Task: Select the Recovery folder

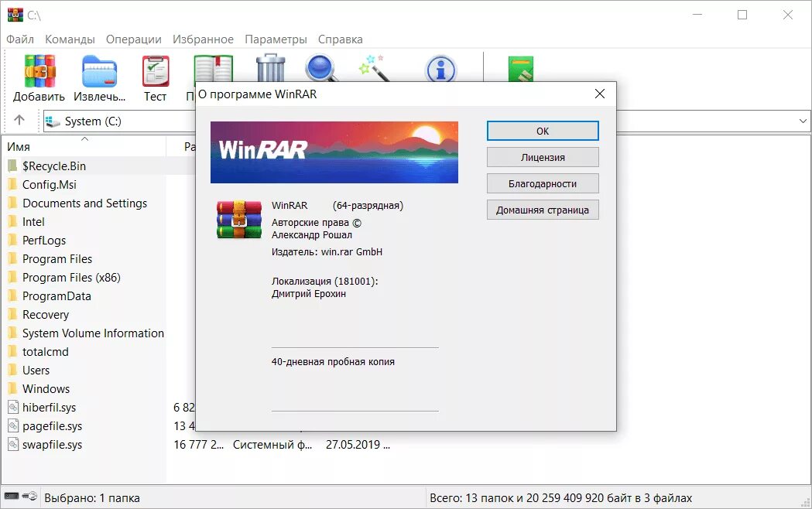Action: [46, 315]
